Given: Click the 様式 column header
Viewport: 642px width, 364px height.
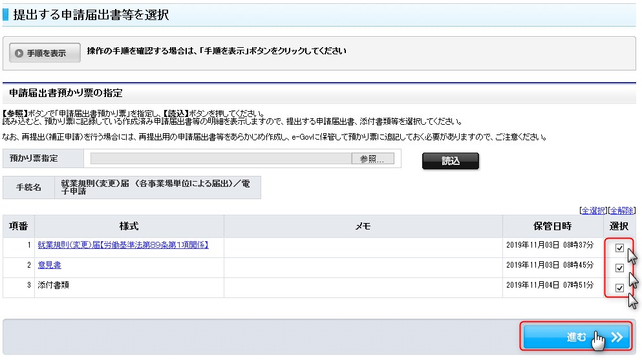Looking at the screenshot, I should (129, 226).
